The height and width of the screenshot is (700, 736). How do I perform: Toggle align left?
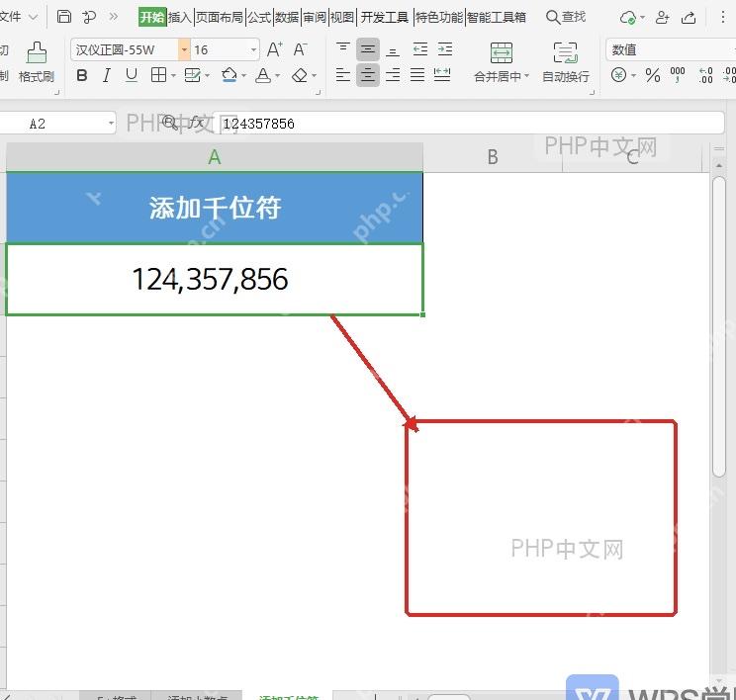[343, 75]
